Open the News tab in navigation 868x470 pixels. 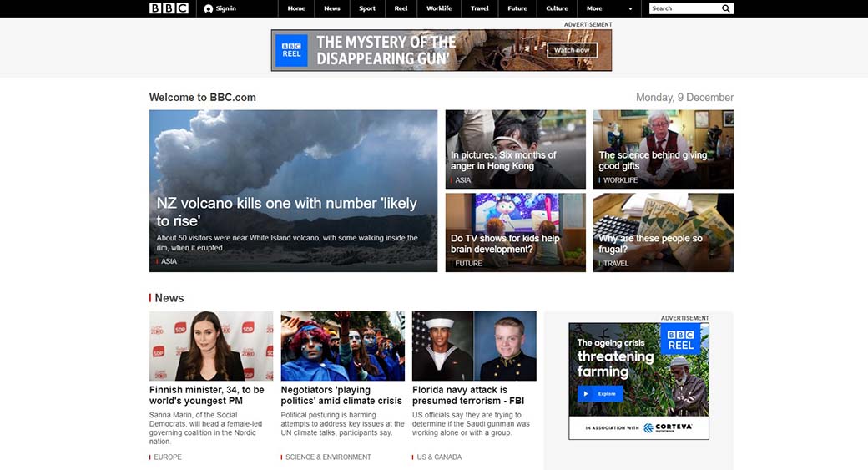(331, 8)
